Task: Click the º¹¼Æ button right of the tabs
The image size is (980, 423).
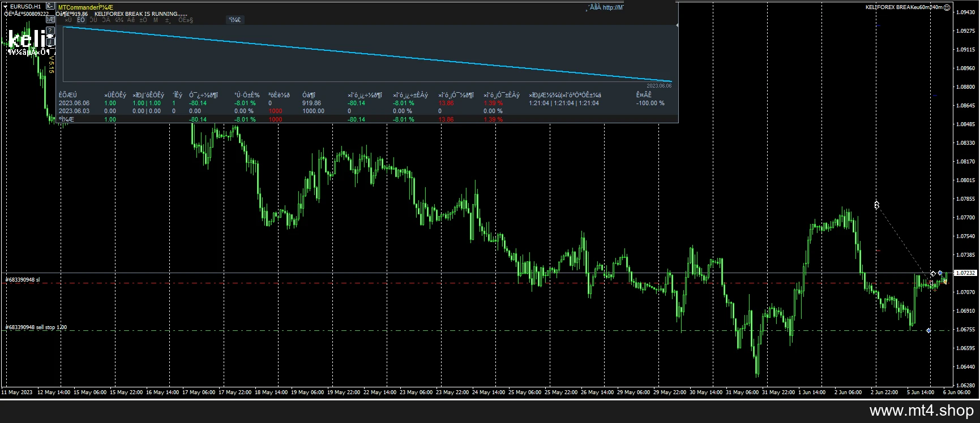Action: pos(234,20)
